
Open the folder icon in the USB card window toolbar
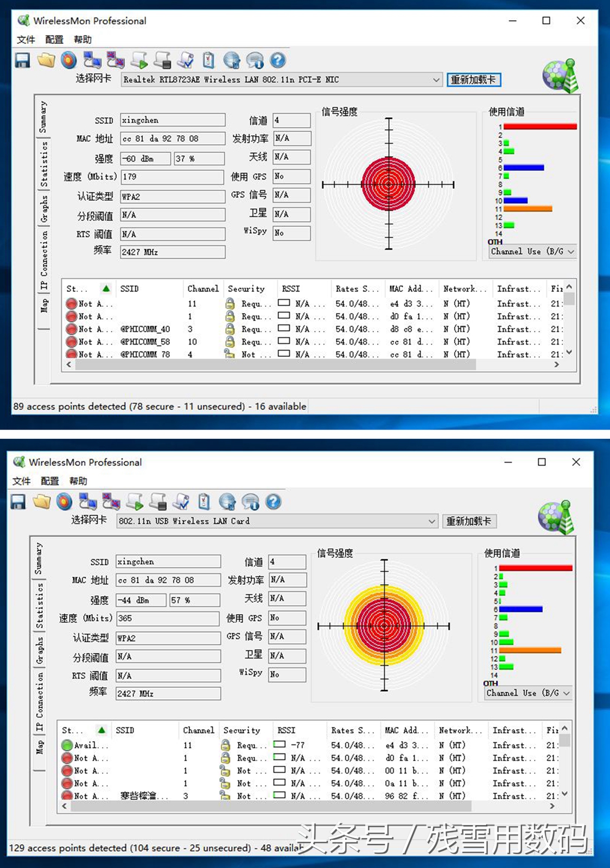point(42,502)
